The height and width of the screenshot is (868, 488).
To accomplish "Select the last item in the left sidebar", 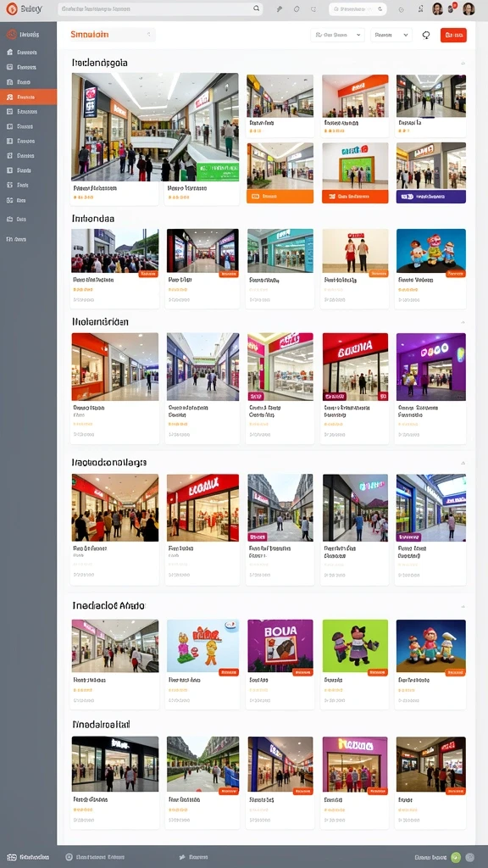I will pyautogui.click(x=17, y=240).
